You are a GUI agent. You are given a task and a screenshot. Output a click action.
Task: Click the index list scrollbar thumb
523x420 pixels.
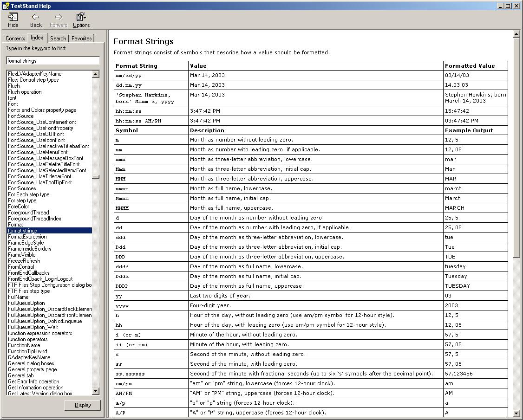[96, 177]
